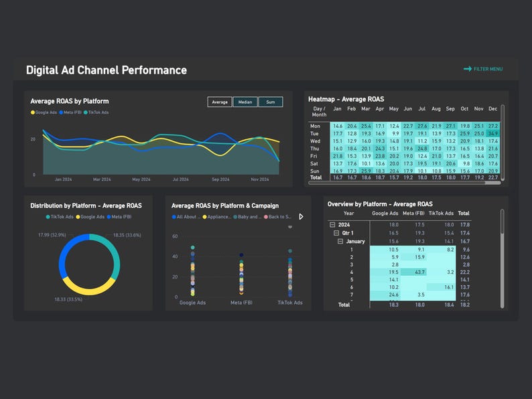Click Total column header in overview table
532x399 pixels.
click(464, 214)
